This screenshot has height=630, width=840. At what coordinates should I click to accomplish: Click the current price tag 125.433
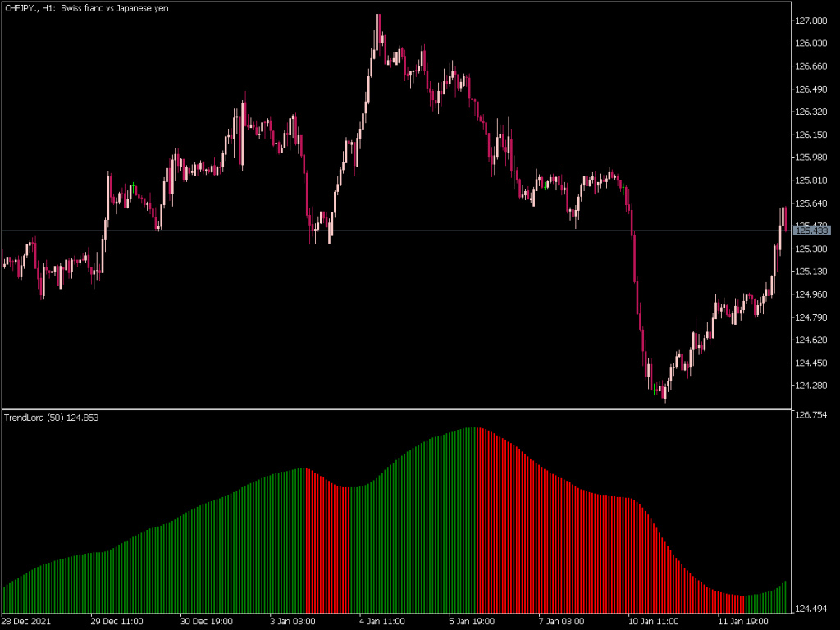[x=814, y=231]
